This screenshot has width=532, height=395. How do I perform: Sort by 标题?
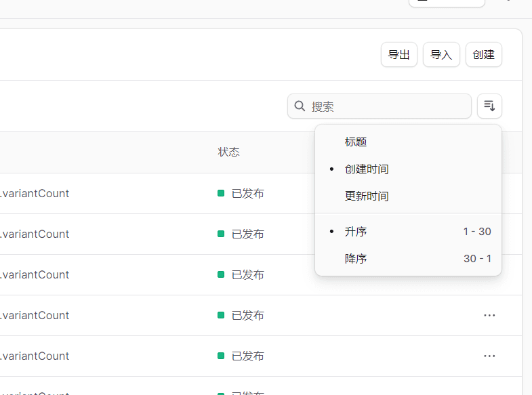tap(356, 142)
